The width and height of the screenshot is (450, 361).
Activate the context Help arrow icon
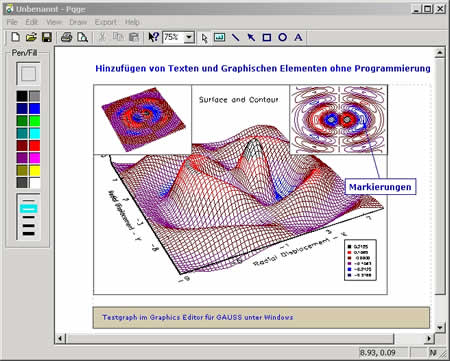pos(153,37)
